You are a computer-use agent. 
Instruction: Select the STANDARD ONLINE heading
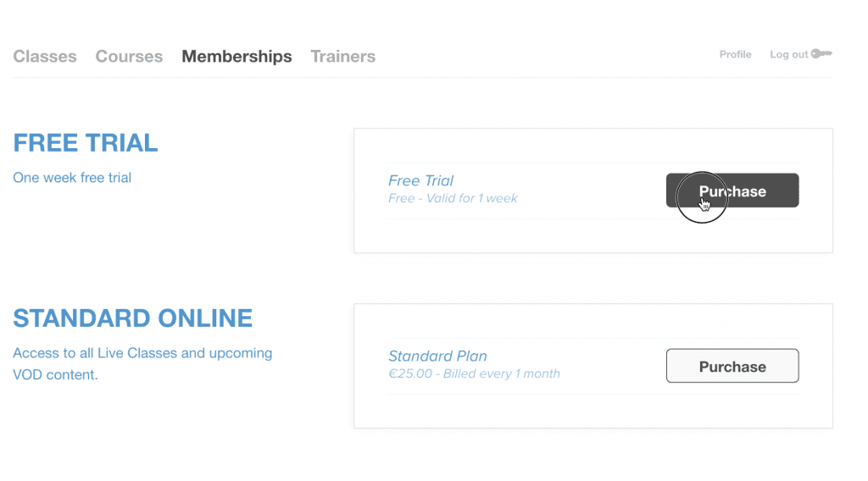click(133, 318)
